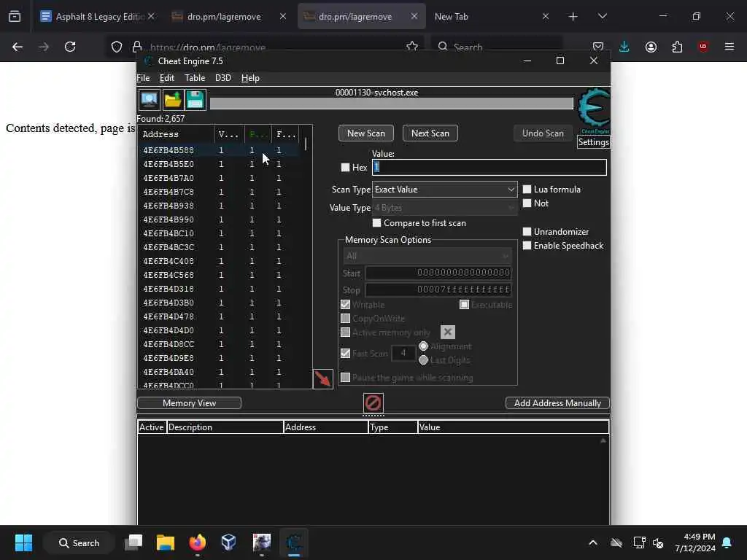Copy selected addresses with the red arrow
747x560 pixels.
[322, 379]
